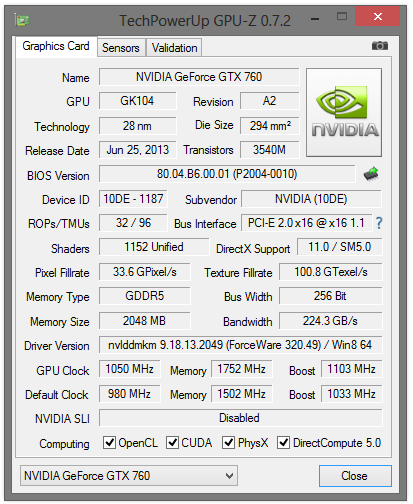This screenshot has height=504, width=413.
Task: Click the Driver Version field nvlddmkm 9.18.13.2049
Action: [x=240, y=345]
